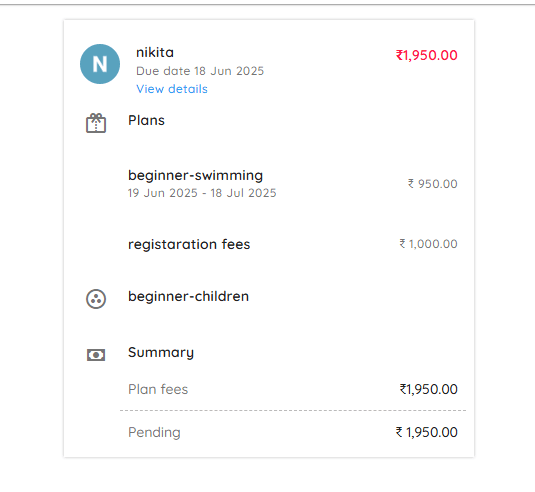Click the ₹ 1,000.00 registration fee amount

click(428, 244)
